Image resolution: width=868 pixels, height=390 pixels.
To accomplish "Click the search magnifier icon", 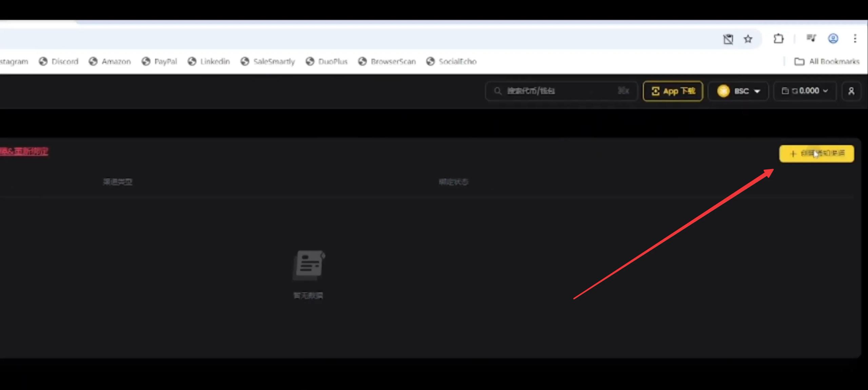I will click(x=497, y=91).
